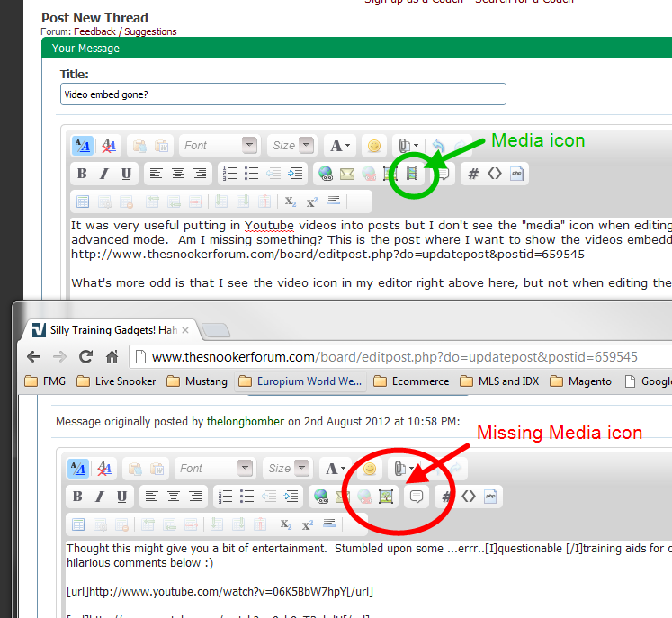Insert hyperlink in edit-post browser editor
672x618 pixels.
click(x=321, y=497)
